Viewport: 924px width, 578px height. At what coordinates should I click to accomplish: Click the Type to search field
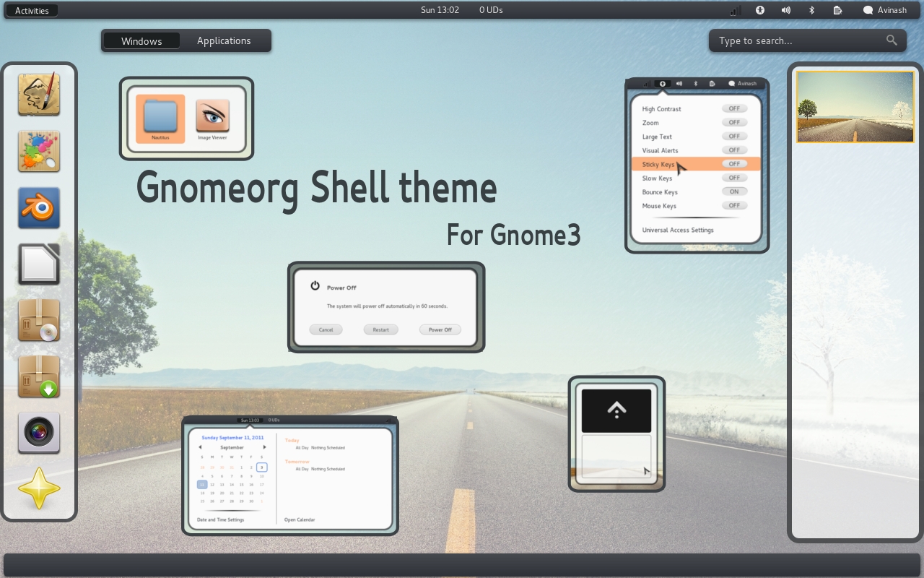click(801, 40)
